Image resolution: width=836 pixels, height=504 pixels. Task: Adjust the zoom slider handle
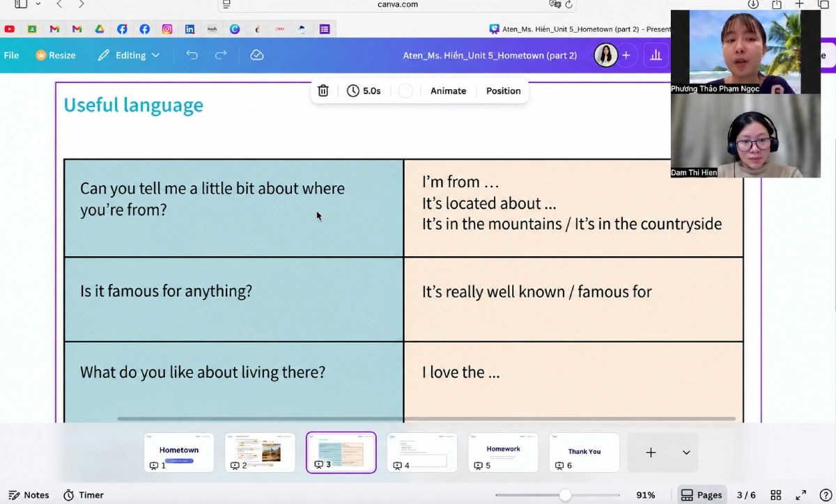(x=565, y=495)
